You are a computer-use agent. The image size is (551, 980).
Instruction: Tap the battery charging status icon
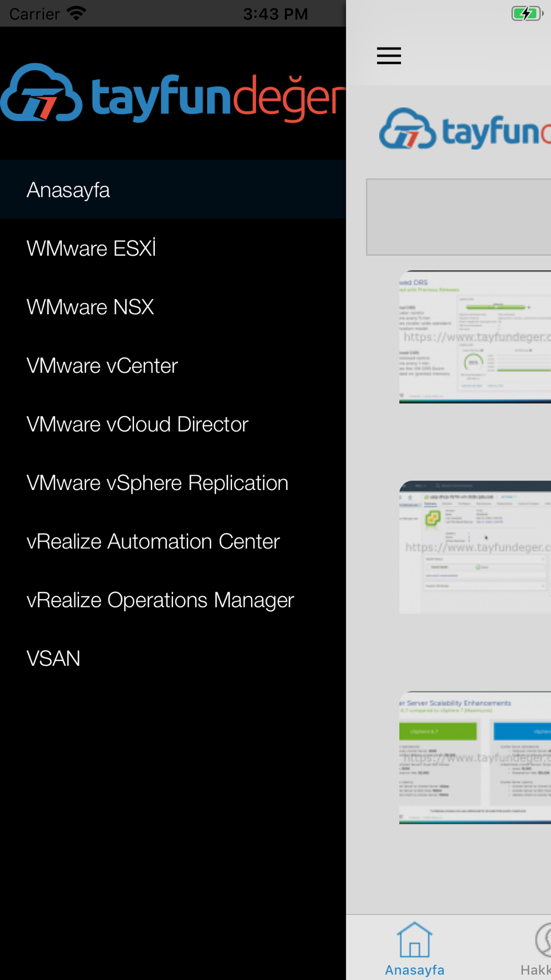pos(527,13)
